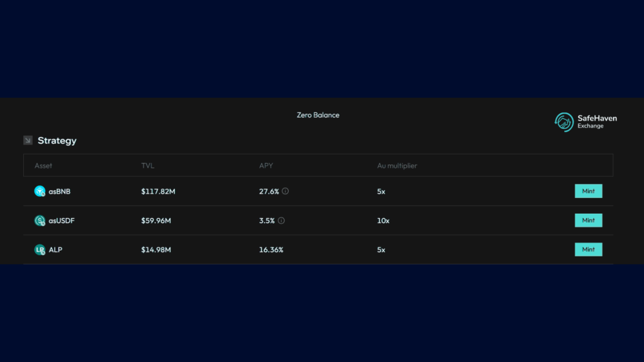
Task: Click the $59.96M TVL value
Action: pos(156,221)
